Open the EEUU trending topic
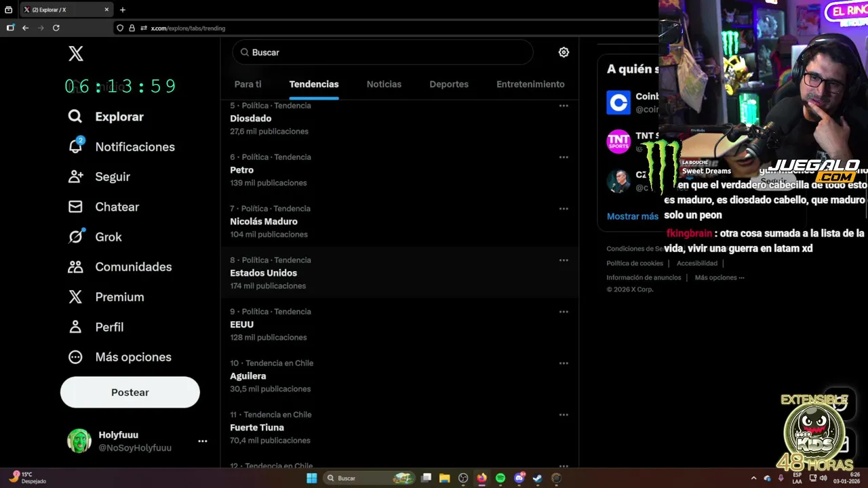Image resolution: width=868 pixels, height=488 pixels. [399, 325]
